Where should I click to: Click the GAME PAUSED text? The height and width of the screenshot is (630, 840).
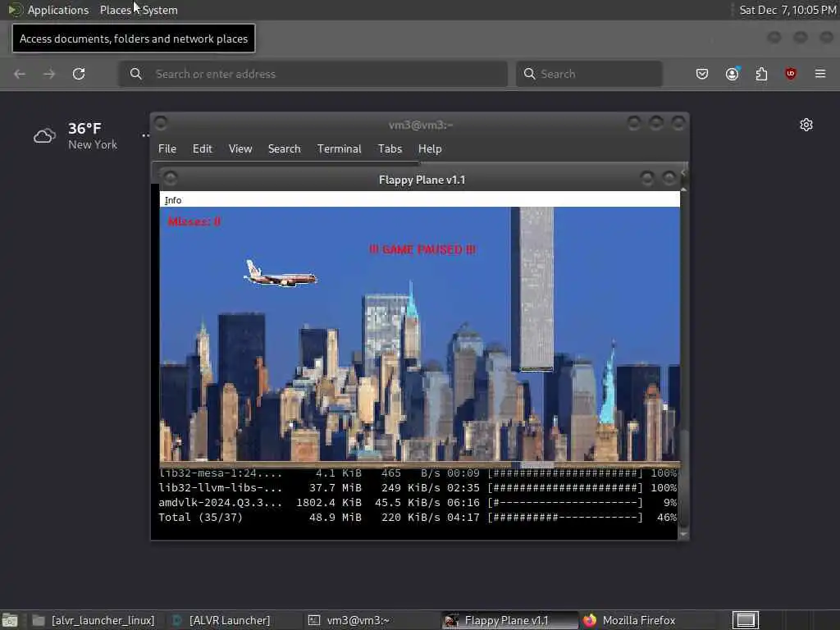422,249
